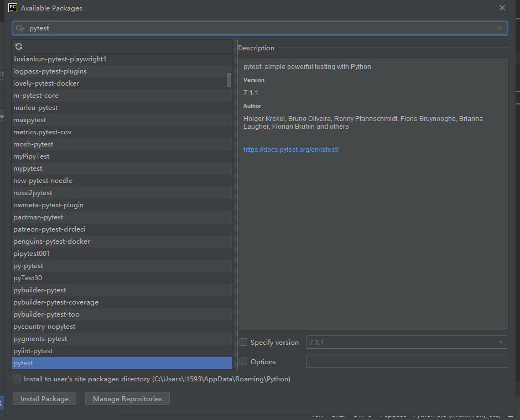520x420 pixels.
Task: Select maxpytest package
Action: (x=122, y=120)
